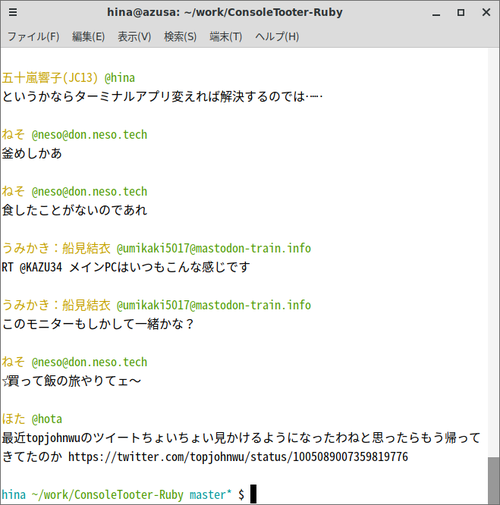
Task: Click the text 食したことがないのであれ
Action: tap(74, 210)
